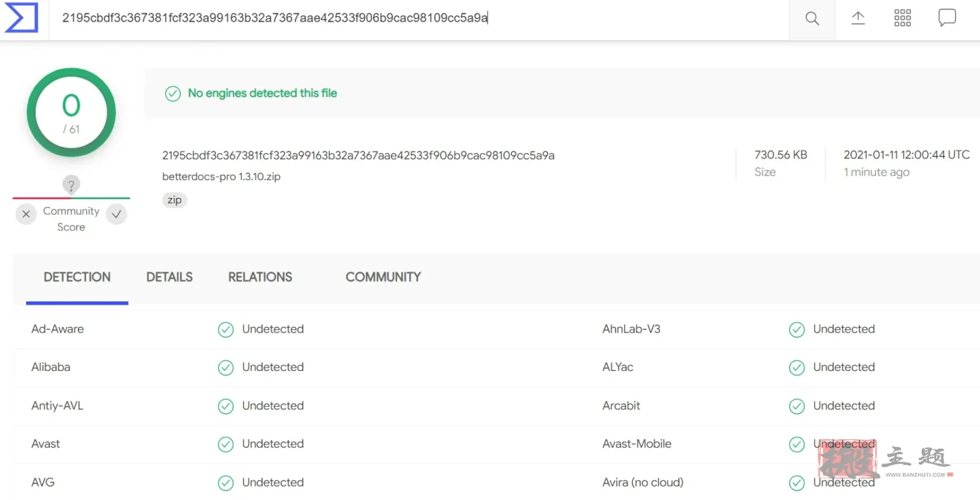Click the Undetected check icon for AVG
980x500 pixels.
(x=226, y=483)
